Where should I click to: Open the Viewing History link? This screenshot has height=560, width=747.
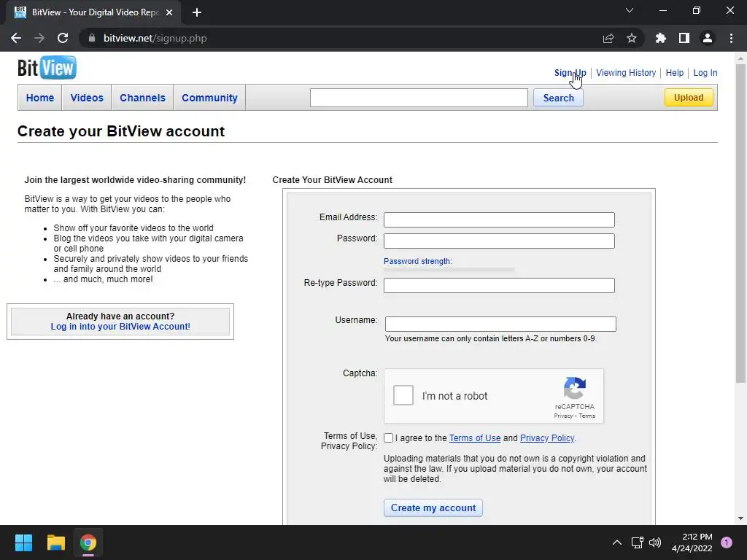pos(626,73)
